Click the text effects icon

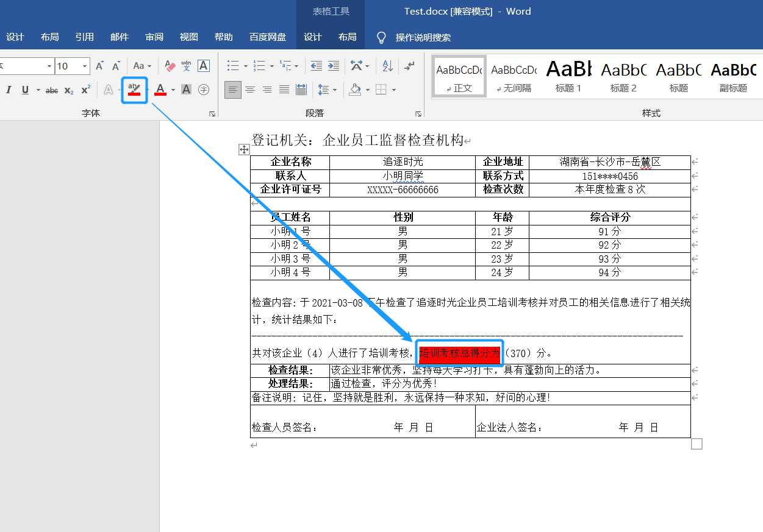pyautogui.click(x=108, y=90)
